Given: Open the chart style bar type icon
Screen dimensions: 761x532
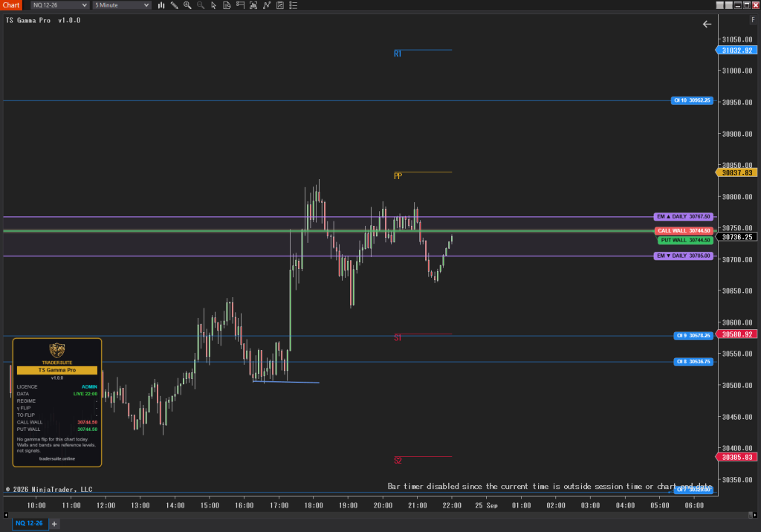Looking at the screenshot, I should coord(161,5).
